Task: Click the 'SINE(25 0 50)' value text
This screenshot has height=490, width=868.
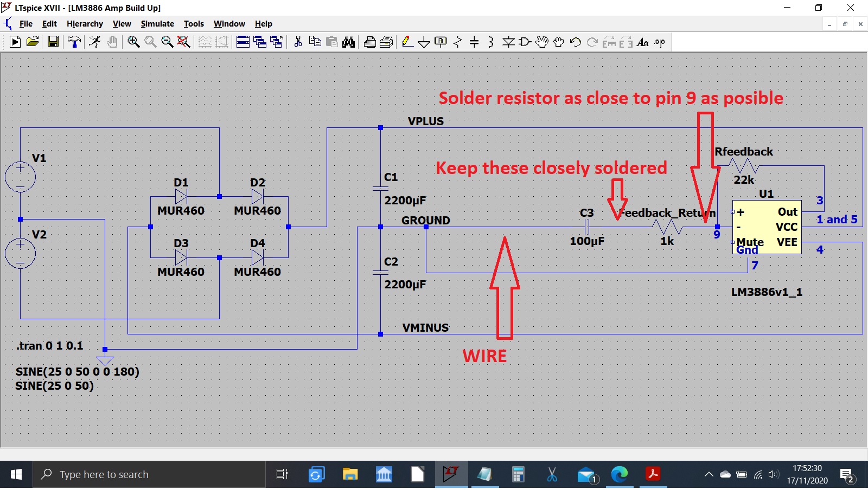Action: pyautogui.click(x=54, y=386)
